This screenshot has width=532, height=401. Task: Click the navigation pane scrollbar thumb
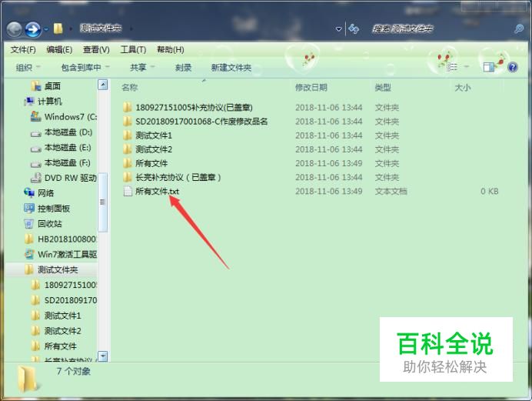(102, 202)
